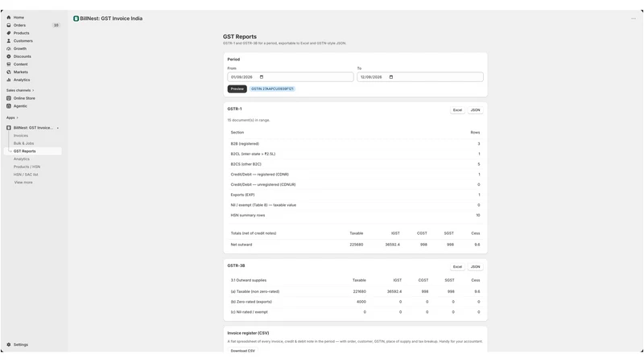Open the Online Store channel

point(24,98)
